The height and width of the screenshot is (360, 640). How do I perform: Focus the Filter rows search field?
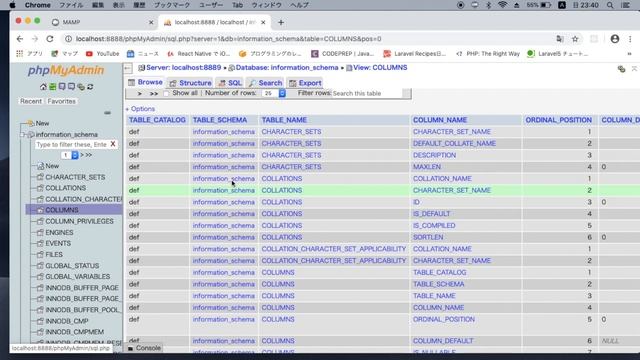367,93
